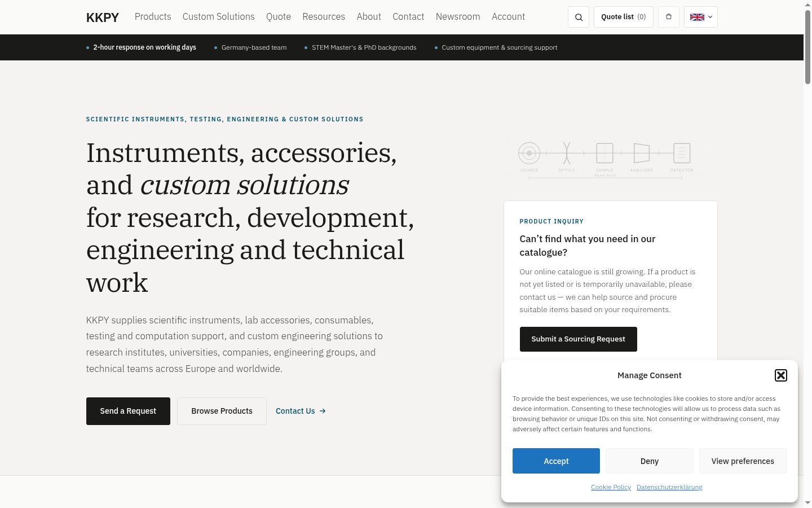This screenshot has height=508, width=812.
Task: Click 'Germany-based team' text
Action: (x=254, y=47)
